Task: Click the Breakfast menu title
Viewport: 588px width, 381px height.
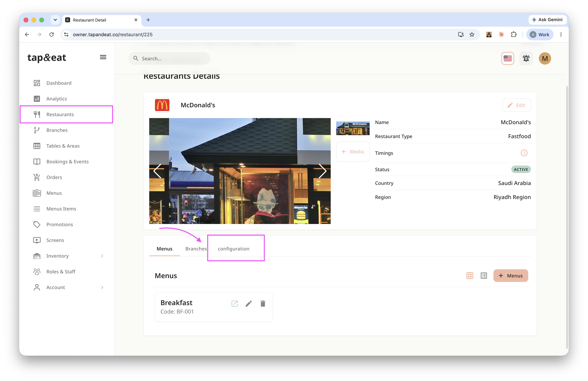Action: (176, 303)
